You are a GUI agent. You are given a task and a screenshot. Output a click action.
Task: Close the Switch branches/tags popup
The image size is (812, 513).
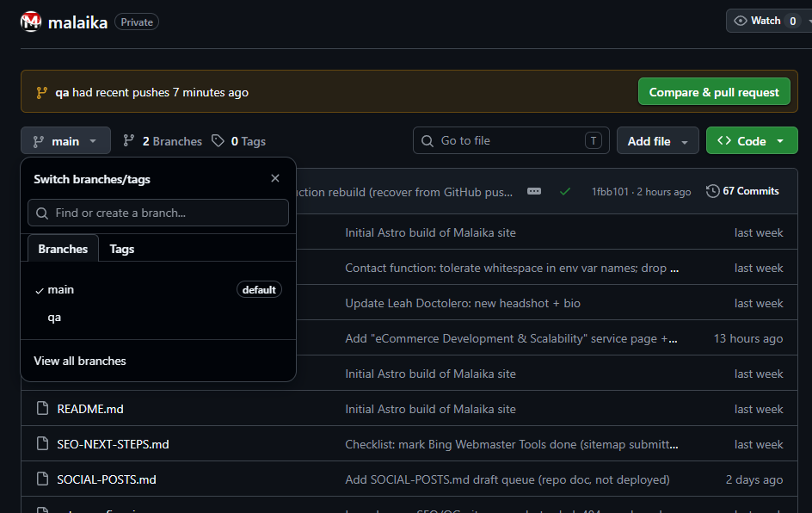tap(275, 178)
